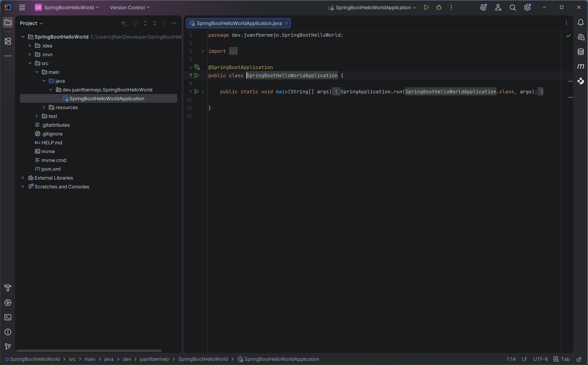
Task: Open the Terminal tool window
Action: (x=8, y=317)
